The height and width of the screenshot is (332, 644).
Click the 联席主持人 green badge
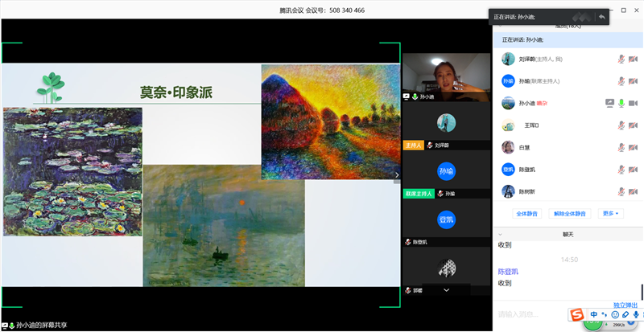[x=419, y=194]
